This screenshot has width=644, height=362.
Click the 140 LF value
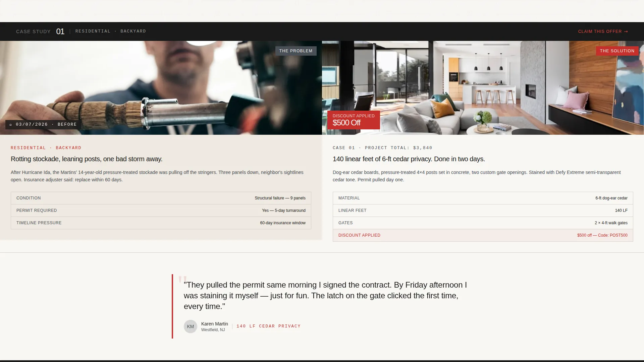[x=621, y=210]
